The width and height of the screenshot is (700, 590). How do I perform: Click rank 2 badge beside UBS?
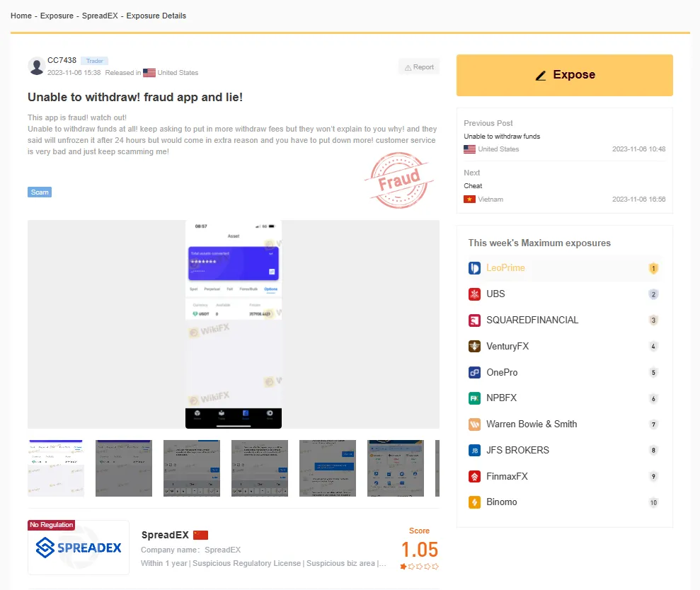point(653,294)
